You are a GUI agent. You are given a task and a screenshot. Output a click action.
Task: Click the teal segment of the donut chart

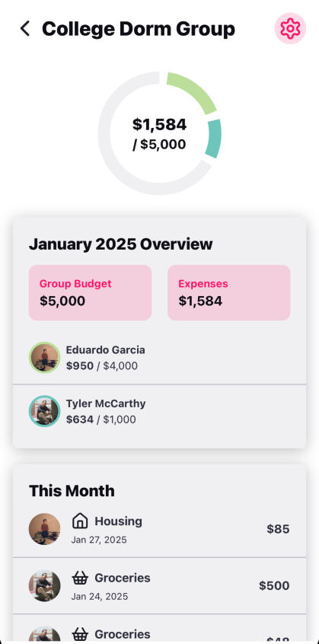click(x=213, y=139)
